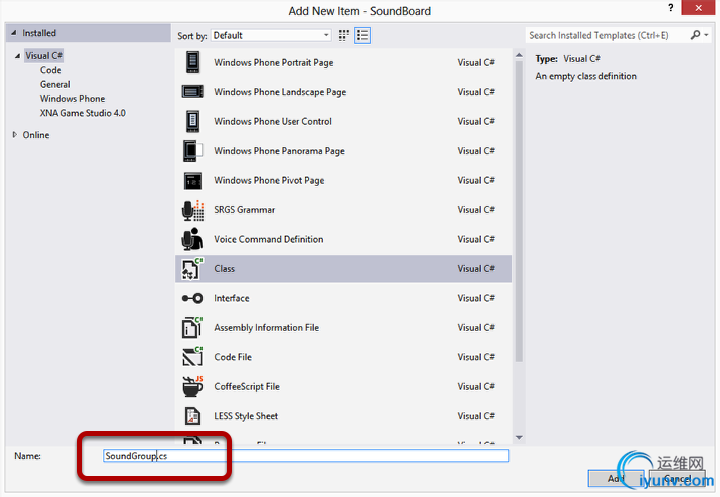Close the Add New Item dialog
Screen dimensions: 720x497
698,8
